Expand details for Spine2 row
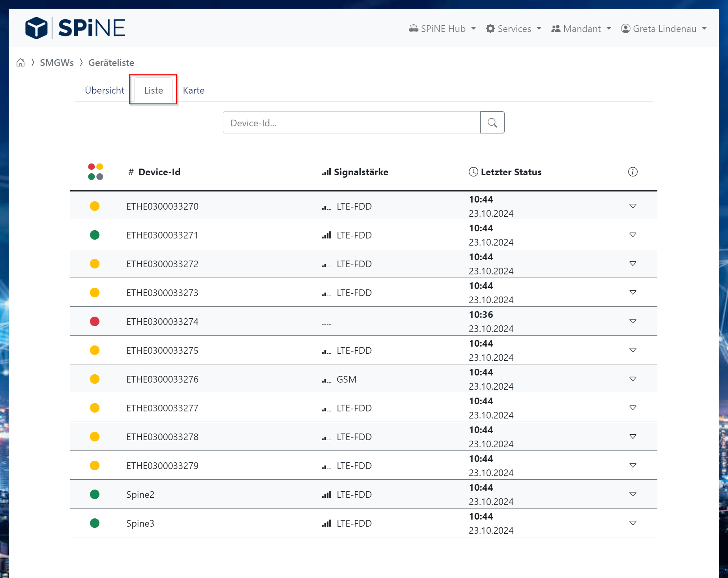Image resolution: width=728 pixels, height=578 pixels. (x=633, y=494)
